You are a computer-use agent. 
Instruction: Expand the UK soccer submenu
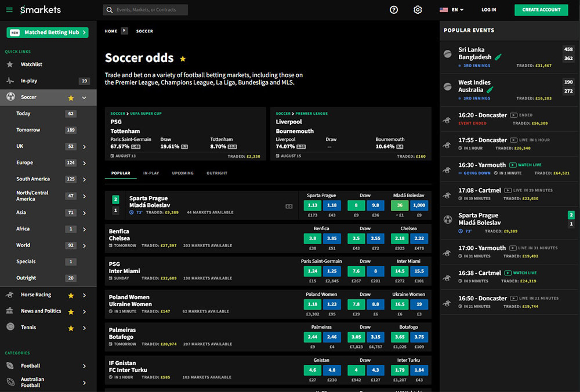(x=84, y=147)
